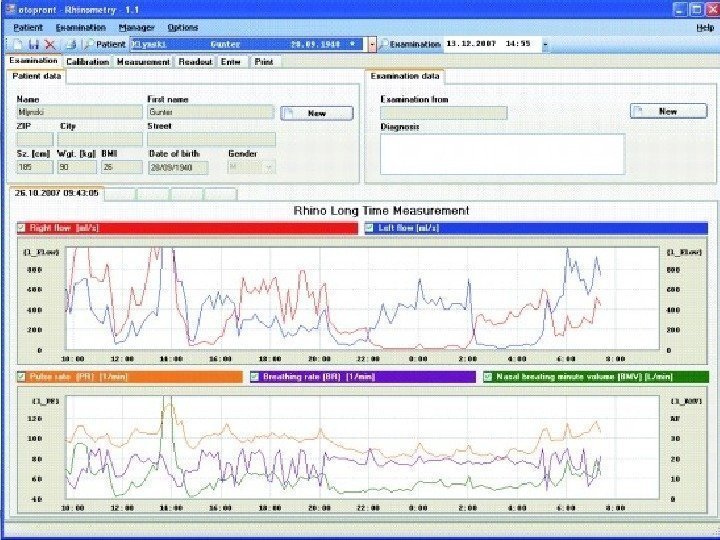This screenshot has height=540, width=720.
Task: Toggle the Nasal breathing minute volume checkbox
Action: (x=488, y=377)
